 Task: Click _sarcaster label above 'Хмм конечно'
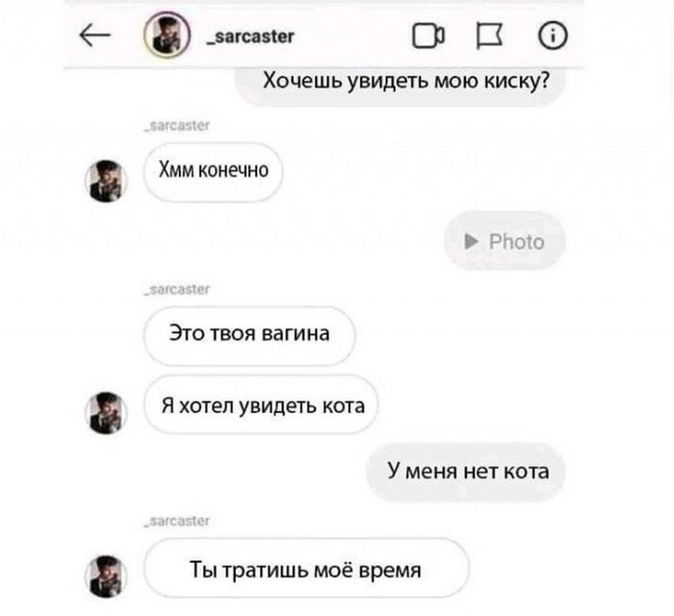(x=177, y=126)
